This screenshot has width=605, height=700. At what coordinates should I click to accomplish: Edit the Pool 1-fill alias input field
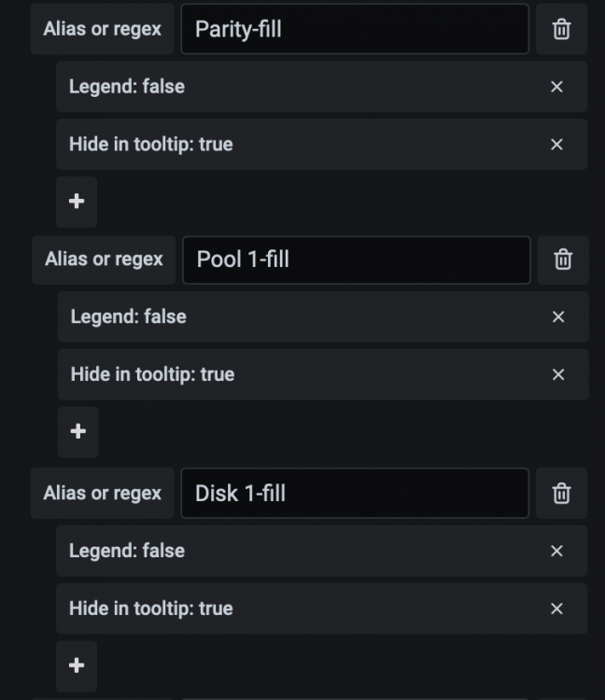coord(357,259)
